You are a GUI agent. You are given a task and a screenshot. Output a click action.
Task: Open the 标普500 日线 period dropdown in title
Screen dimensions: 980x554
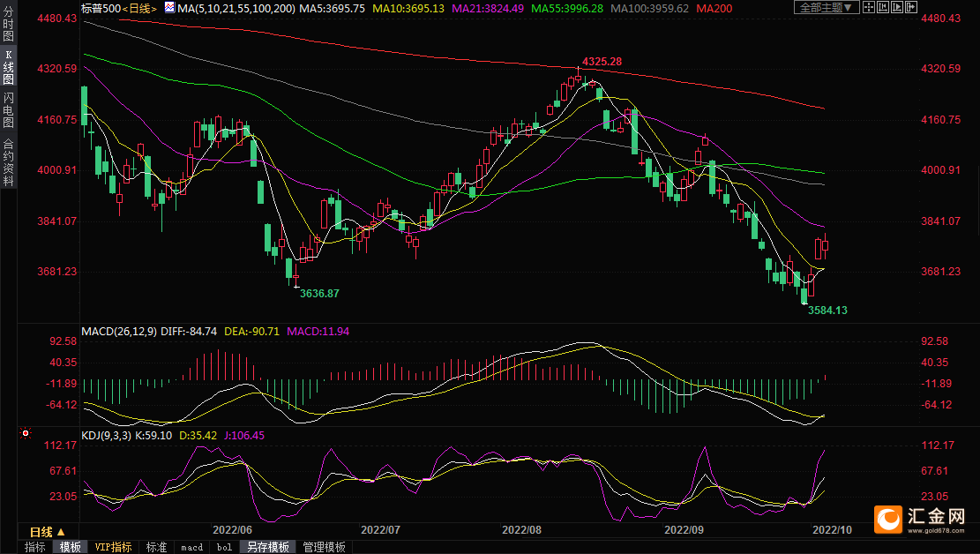[139, 8]
